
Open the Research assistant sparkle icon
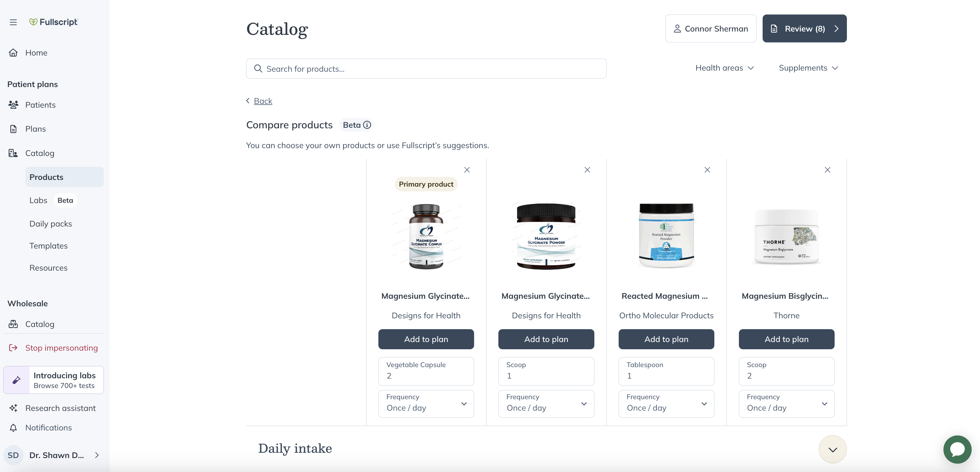(13, 408)
